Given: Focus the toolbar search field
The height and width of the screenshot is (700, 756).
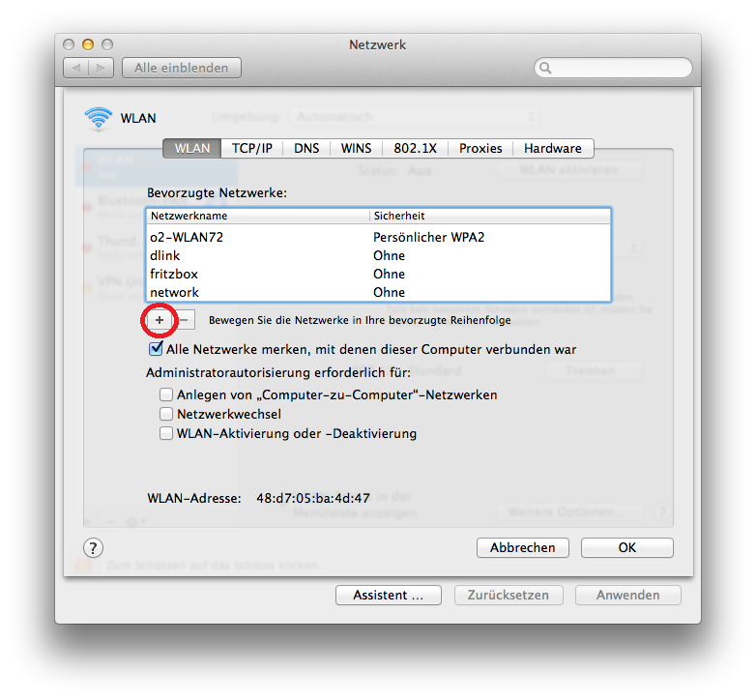Looking at the screenshot, I should pyautogui.click(x=613, y=68).
